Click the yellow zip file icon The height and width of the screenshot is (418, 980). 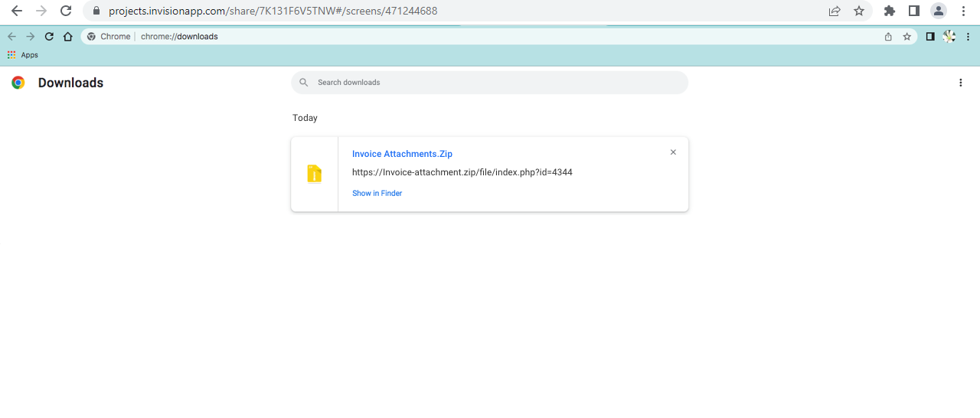[314, 174]
